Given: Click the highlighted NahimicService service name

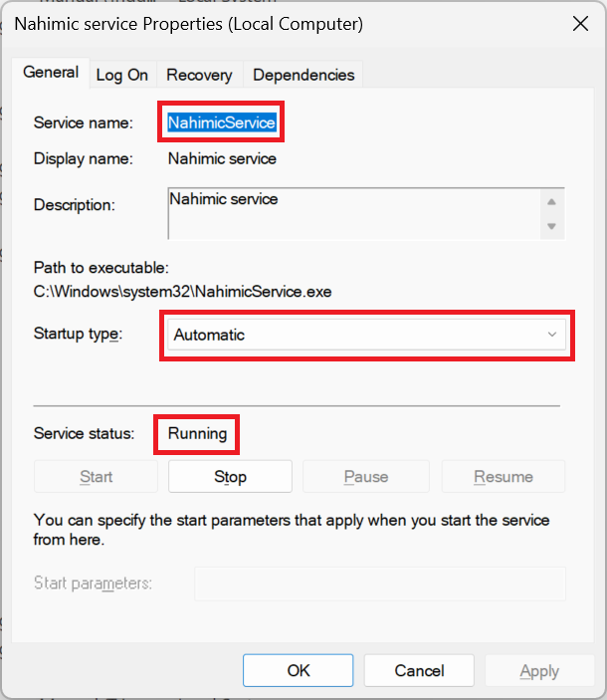Looking at the screenshot, I should [221, 122].
